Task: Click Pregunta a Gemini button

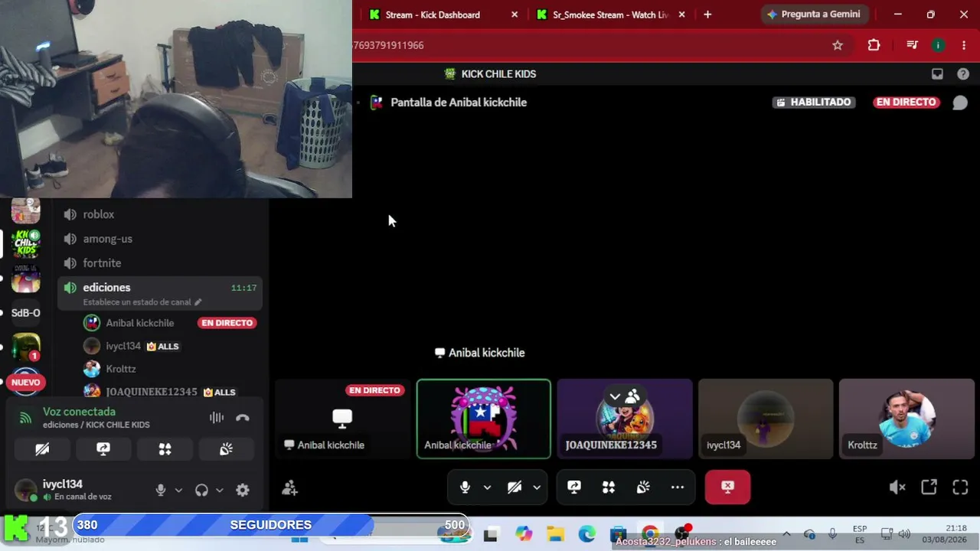Action: (x=813, y=15)
